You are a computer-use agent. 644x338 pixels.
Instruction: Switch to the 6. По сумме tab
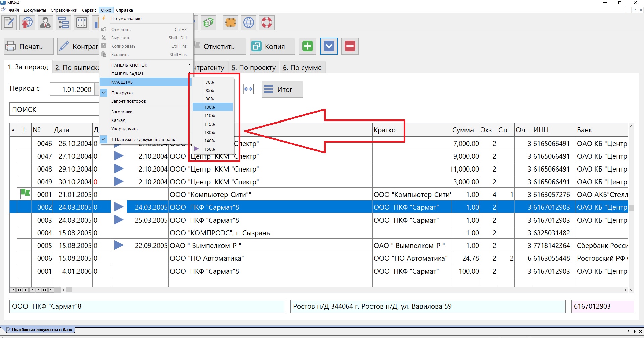point(302,68)
